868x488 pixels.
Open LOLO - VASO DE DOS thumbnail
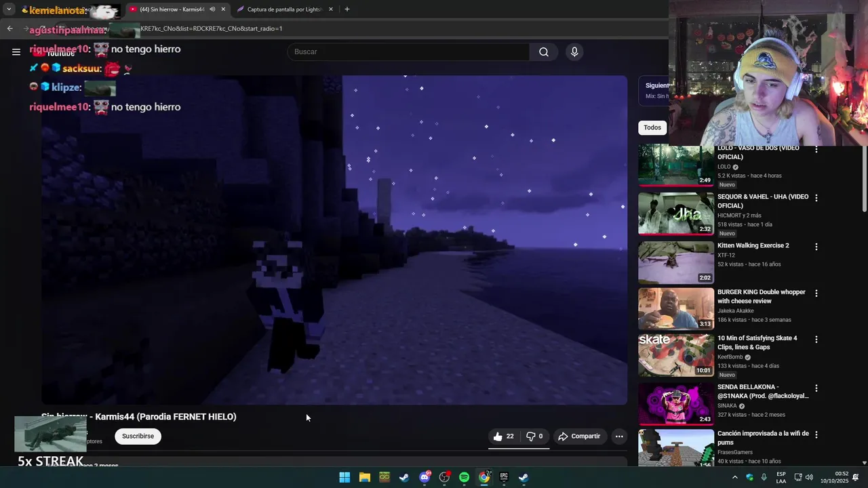[x=675, y=165]
